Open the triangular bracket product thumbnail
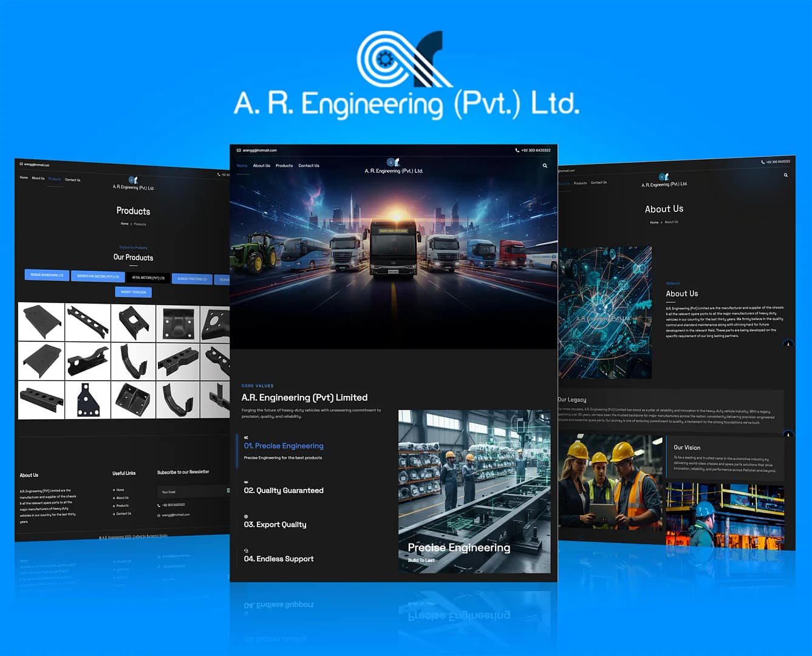This screenshot has width=812, height=656. (x=87, y=400)
